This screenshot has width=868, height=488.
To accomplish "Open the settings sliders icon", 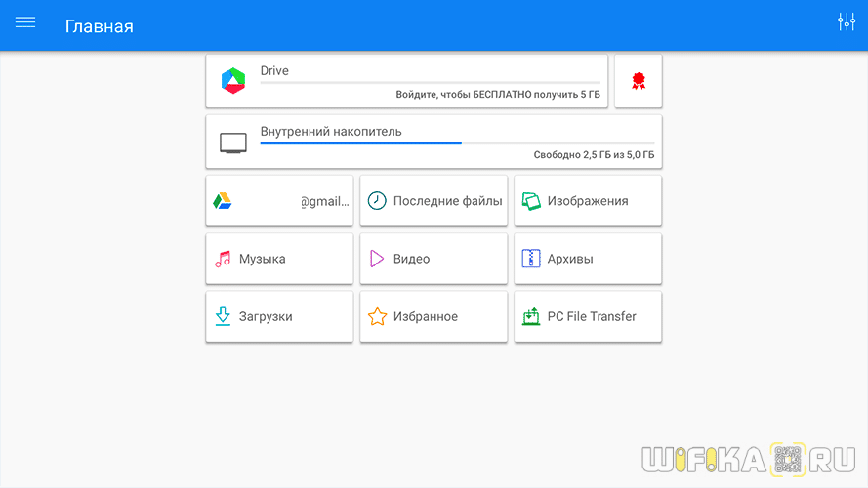I will [846, 22].
